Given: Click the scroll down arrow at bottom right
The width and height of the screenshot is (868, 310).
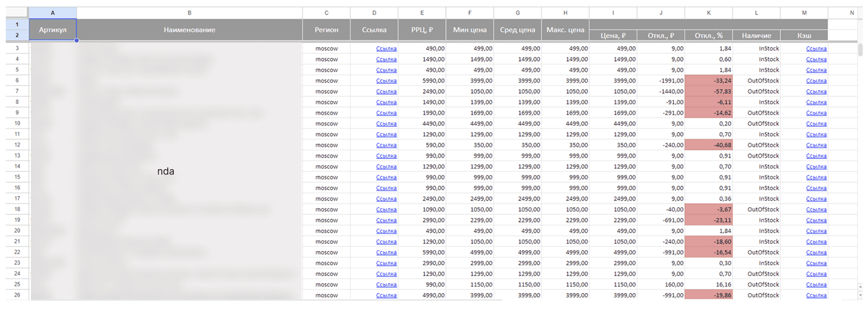Looking at the screenshot, I should [x=860, y=295].
